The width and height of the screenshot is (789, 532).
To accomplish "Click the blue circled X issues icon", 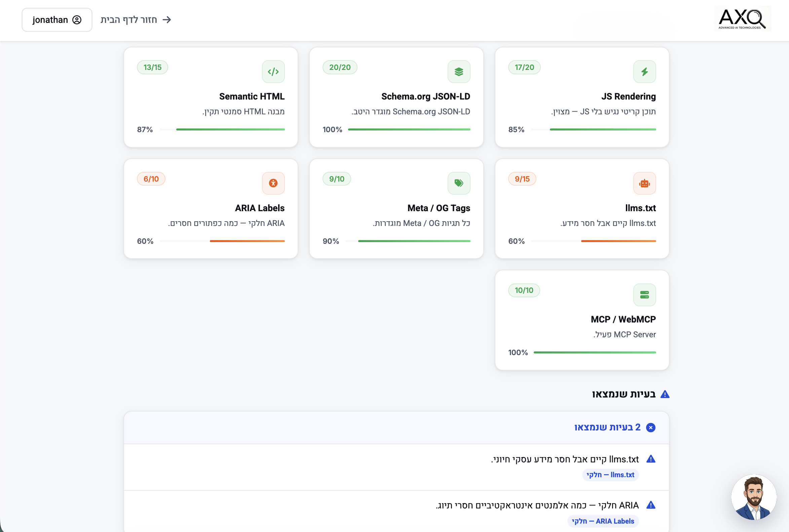I will [650, 427].
